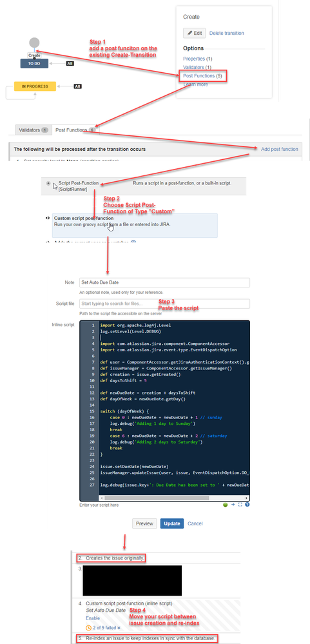Click the All badge next to IN PROGRESS
The image size is (310, 644).
(x=77, y=86)
